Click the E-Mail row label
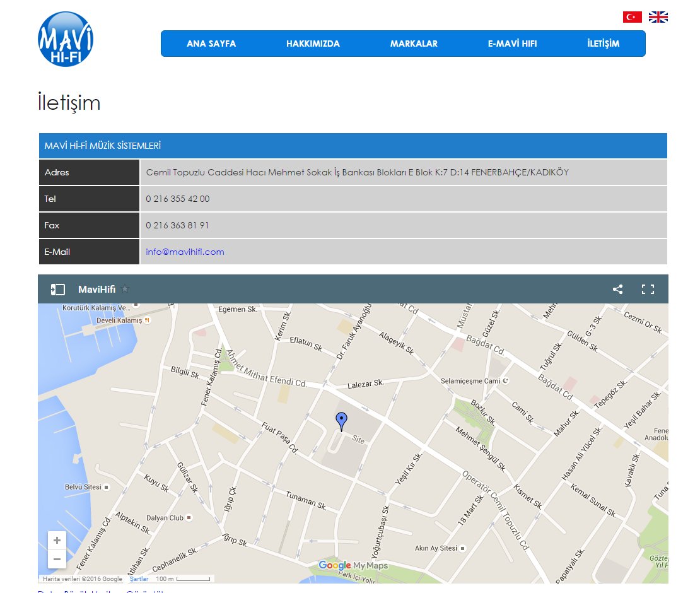Image resolution: width=700 pixels, height=593 pixels. coord(57,252)
